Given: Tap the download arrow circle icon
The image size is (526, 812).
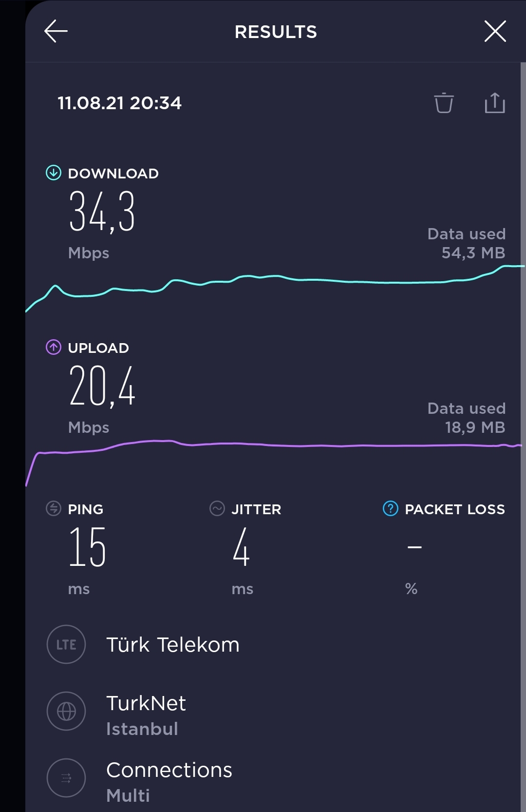Looking at the screenshot, I should 54,173.
